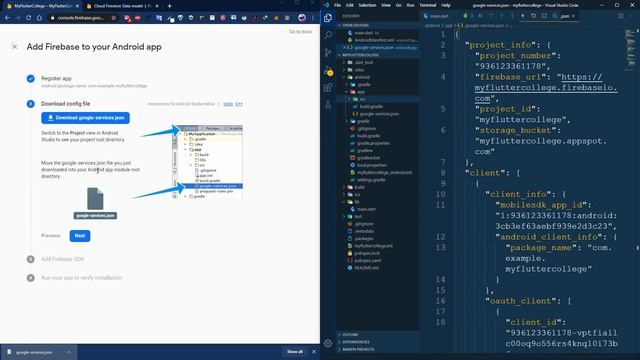Click Download google-services.json button
The width and height of the screenshot is (640, 360).
tap(85, 118)
